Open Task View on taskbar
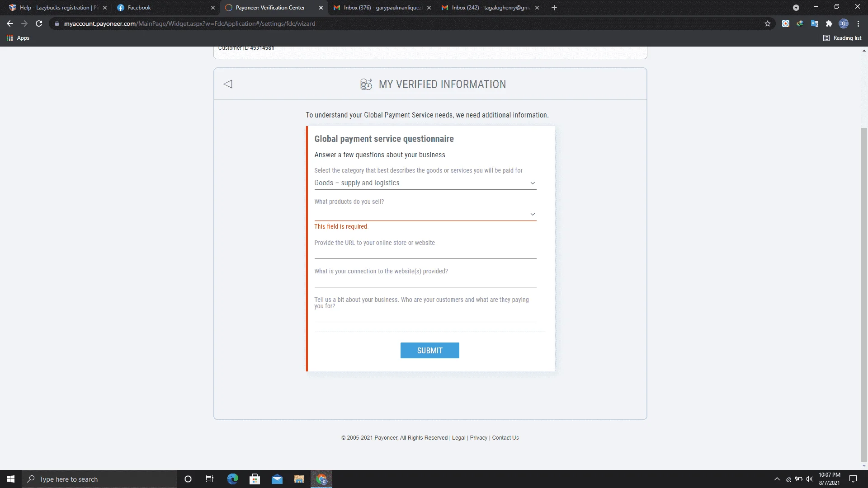Viewport: 868px width, 488px height. (x=210, y=479)
